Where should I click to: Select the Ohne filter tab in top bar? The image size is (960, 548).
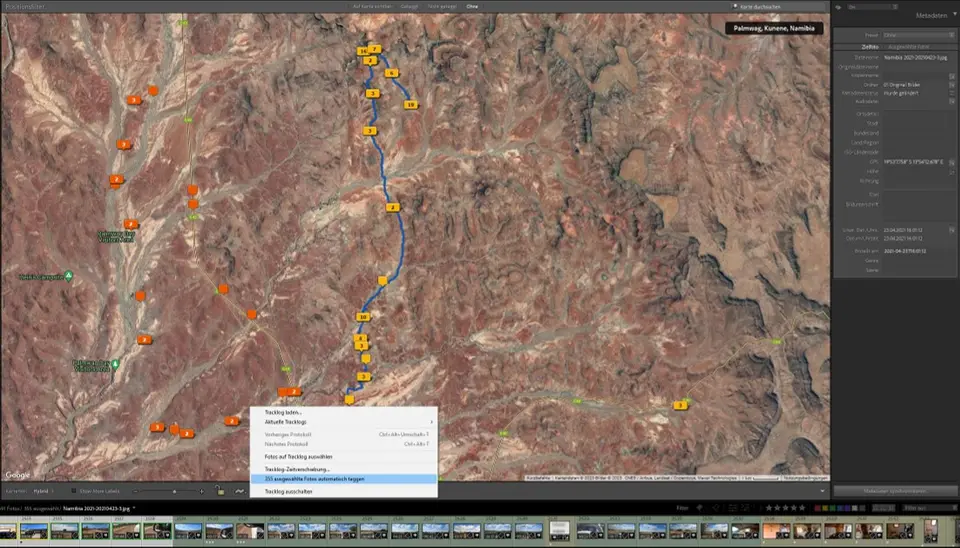pyautogui.click(x=472, y=6)
